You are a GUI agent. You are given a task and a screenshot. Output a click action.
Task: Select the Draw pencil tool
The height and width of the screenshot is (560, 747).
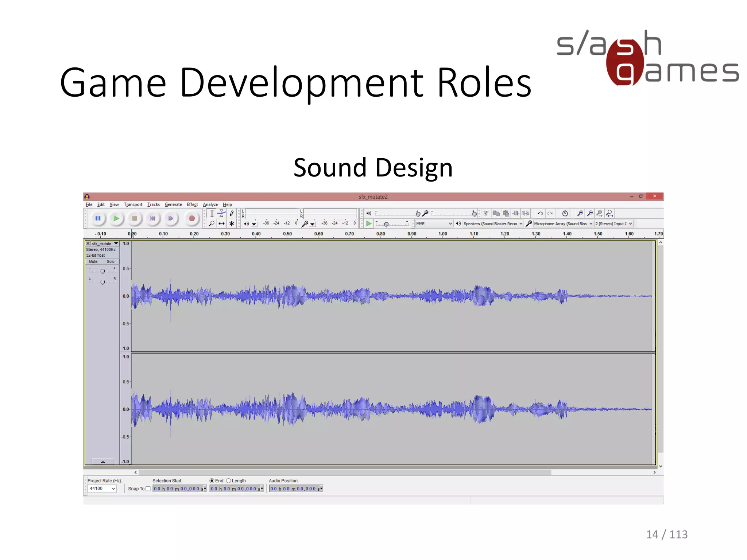click(231, 214)
